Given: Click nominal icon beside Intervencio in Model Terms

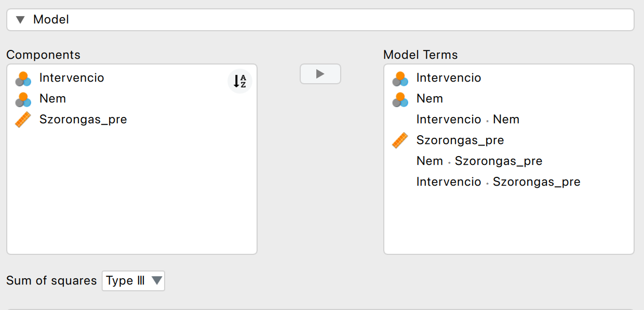Looking at the screenshot, I should (x=399, y=79).
